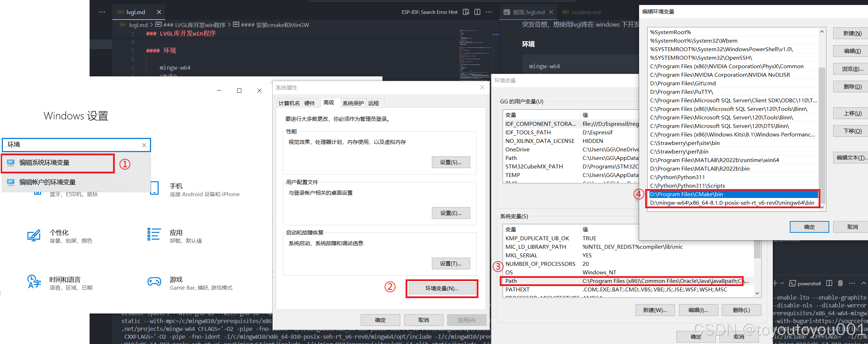Kill the powershell terminal with trash icon
The width and height of the screenshot is (868, 344).
pos(840,283)
